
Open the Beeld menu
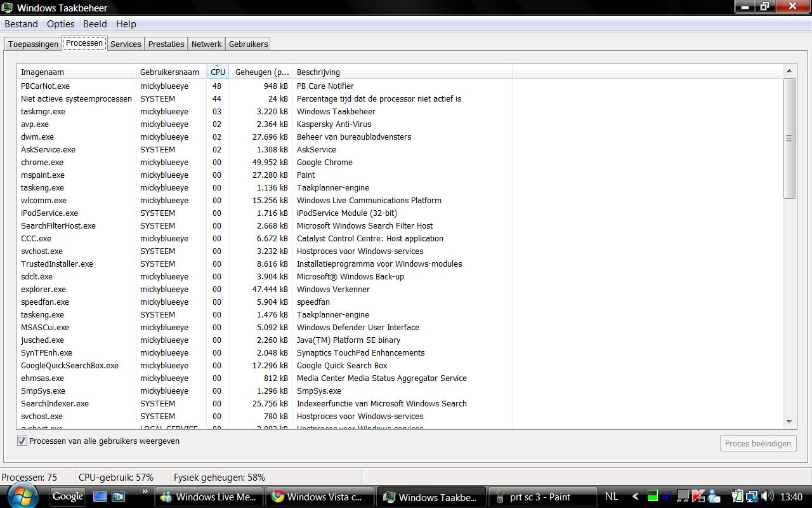95,24
